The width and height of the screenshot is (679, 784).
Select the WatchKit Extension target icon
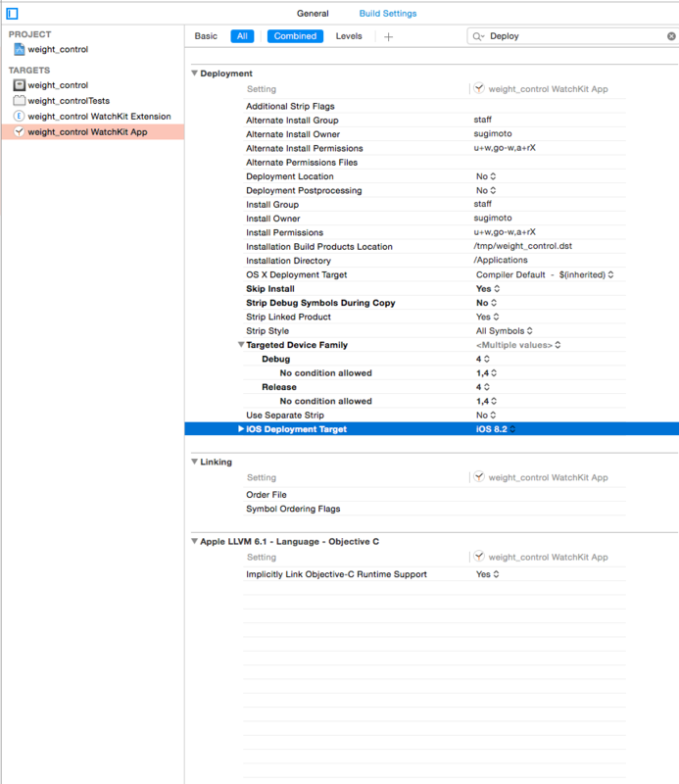[x=19, y=116]
